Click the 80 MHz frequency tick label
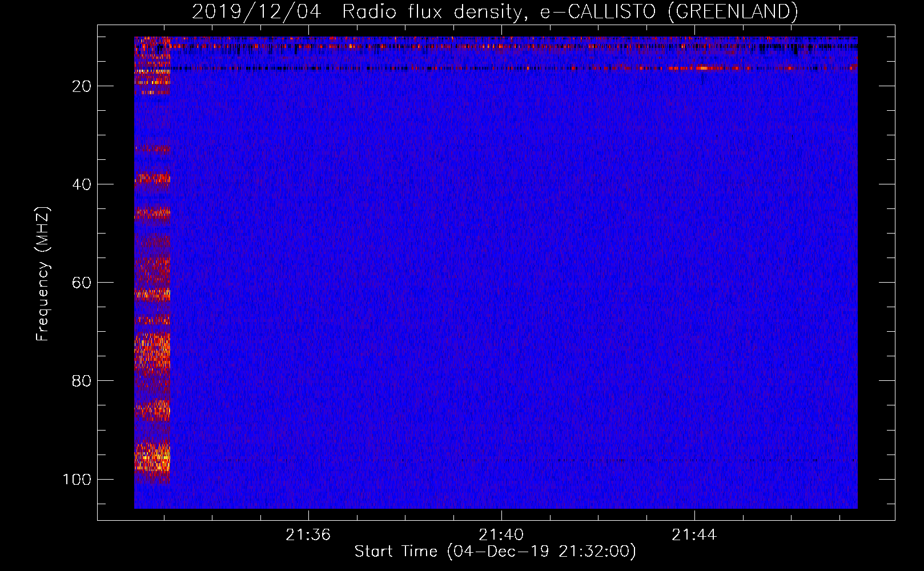 pyautogui.click(x=82, y=381)
